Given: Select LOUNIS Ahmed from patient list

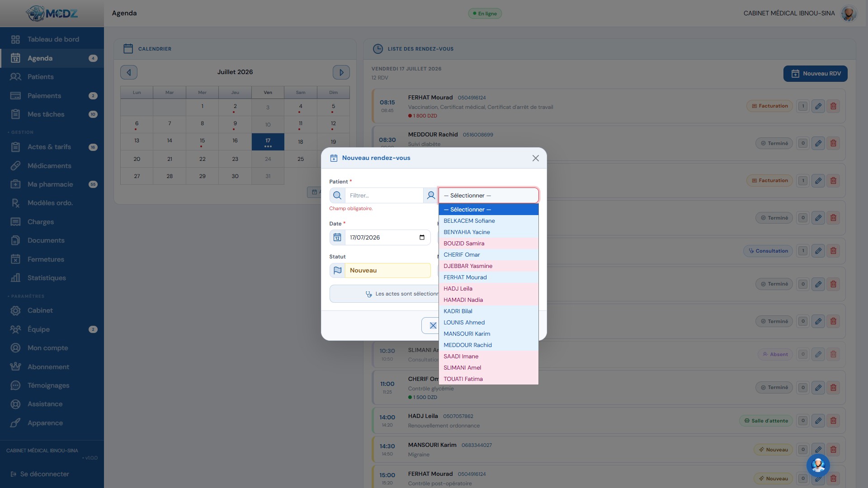Looking at the screenshot, I should pos(489,323).
